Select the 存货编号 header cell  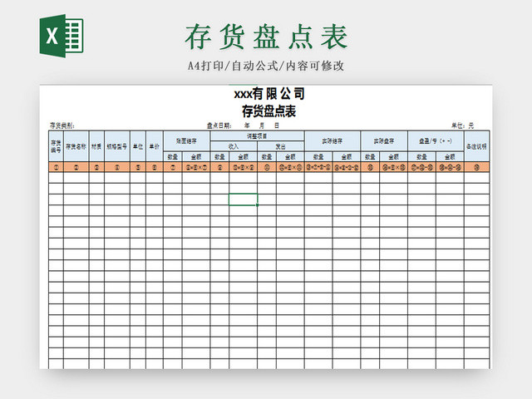click(56, 146)
